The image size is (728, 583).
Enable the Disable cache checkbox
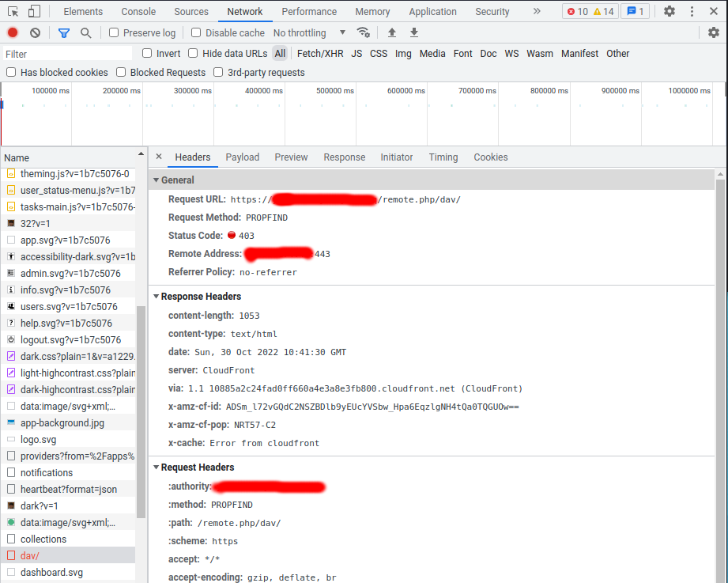[x=196, y=32]
